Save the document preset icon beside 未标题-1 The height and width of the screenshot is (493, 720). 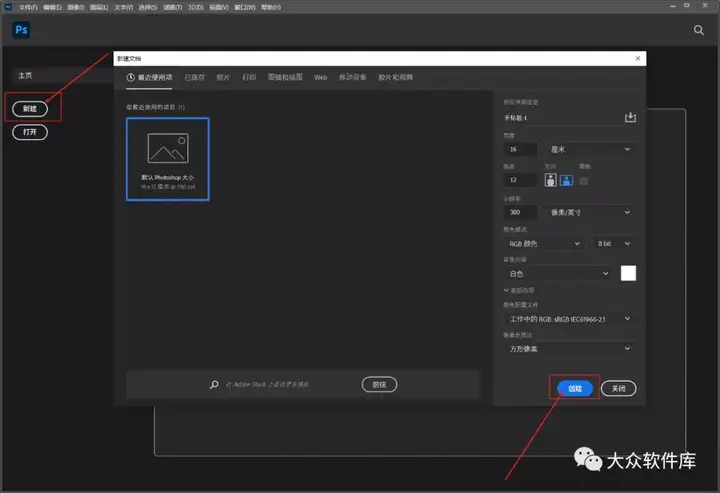pyautogui.click(x=630, y=118)
